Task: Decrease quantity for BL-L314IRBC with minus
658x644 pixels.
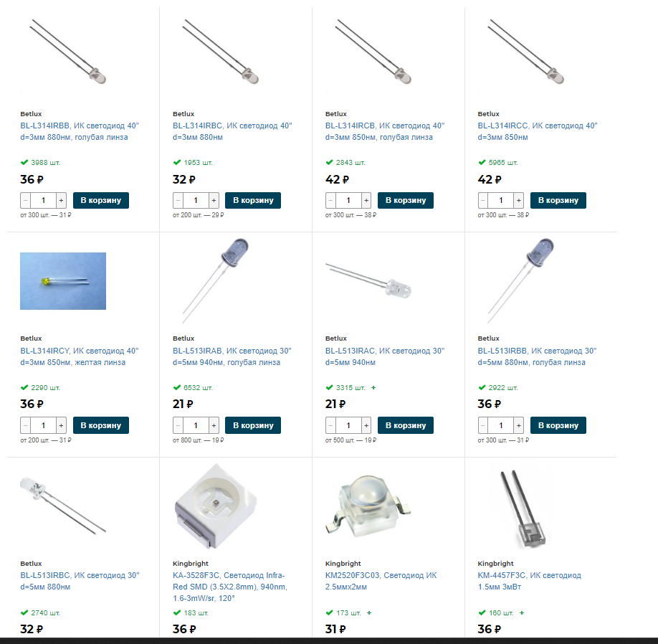Action: [178, 200]
